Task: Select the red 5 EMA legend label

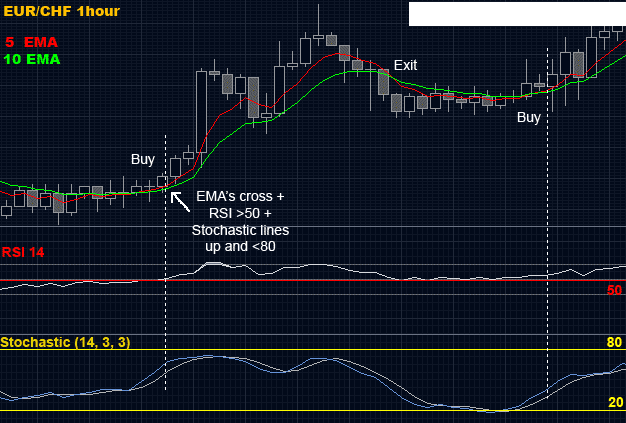Action: [32, 42]
